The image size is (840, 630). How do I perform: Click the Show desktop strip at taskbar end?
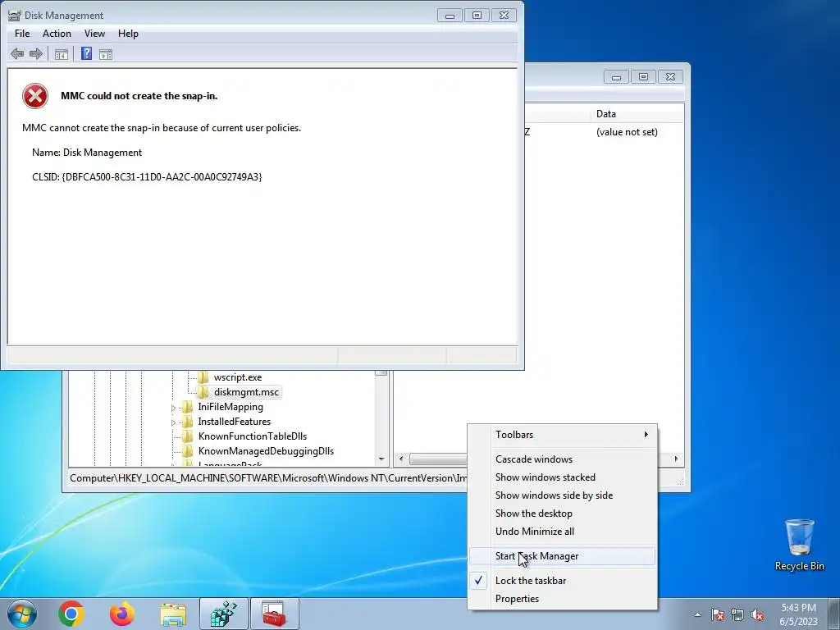click(833, 614)
